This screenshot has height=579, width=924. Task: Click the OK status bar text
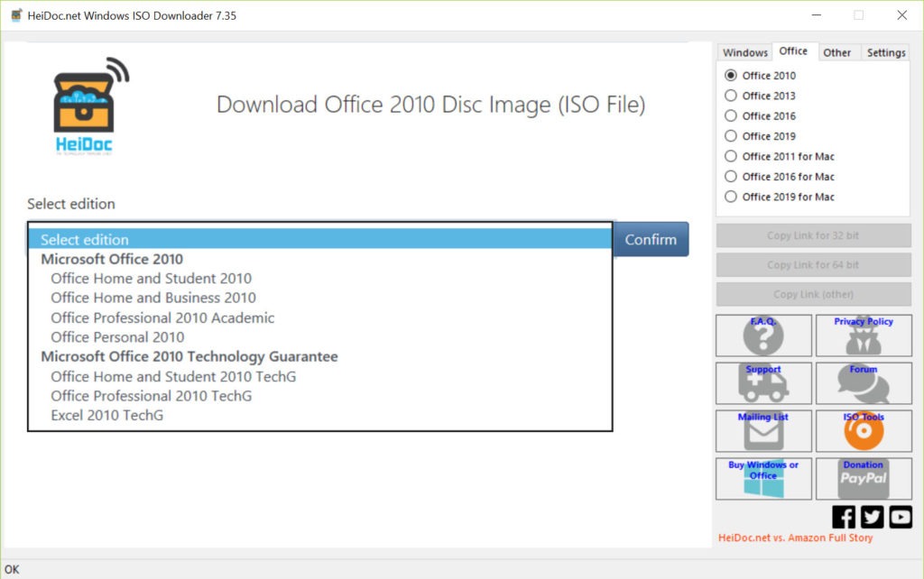tap(12, 570)
